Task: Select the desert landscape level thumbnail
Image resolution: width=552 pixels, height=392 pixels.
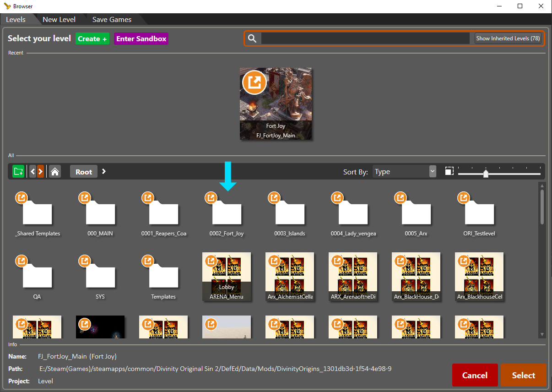Action: coord(227,327)
